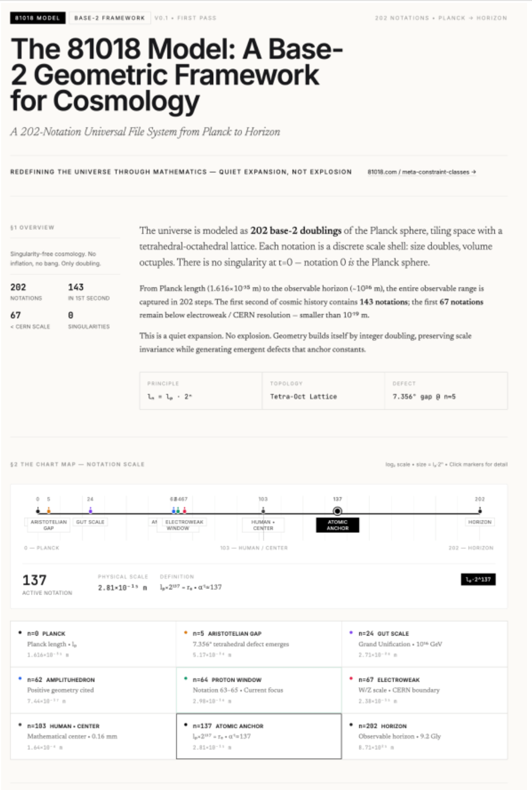Open the n=62 Amplituhedron card
This screenshot has height=790, width=532.
pos(93,690)
